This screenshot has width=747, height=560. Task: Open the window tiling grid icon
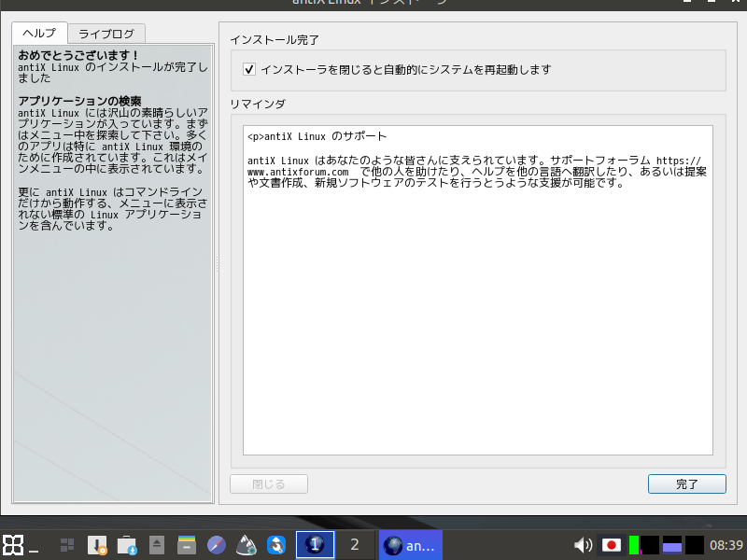pos(66,545)
